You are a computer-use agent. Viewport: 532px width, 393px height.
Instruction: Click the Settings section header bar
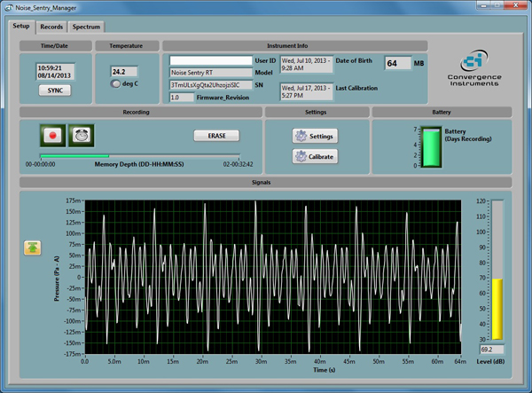(317, 112)
